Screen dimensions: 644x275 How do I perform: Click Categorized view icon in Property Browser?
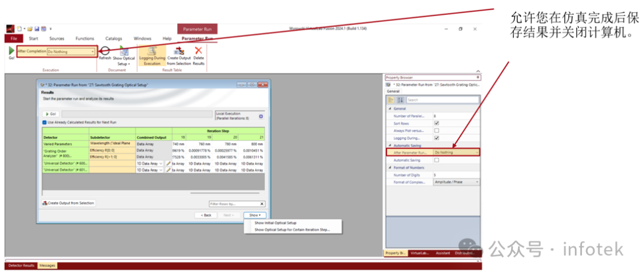click(x=391, y=100)
